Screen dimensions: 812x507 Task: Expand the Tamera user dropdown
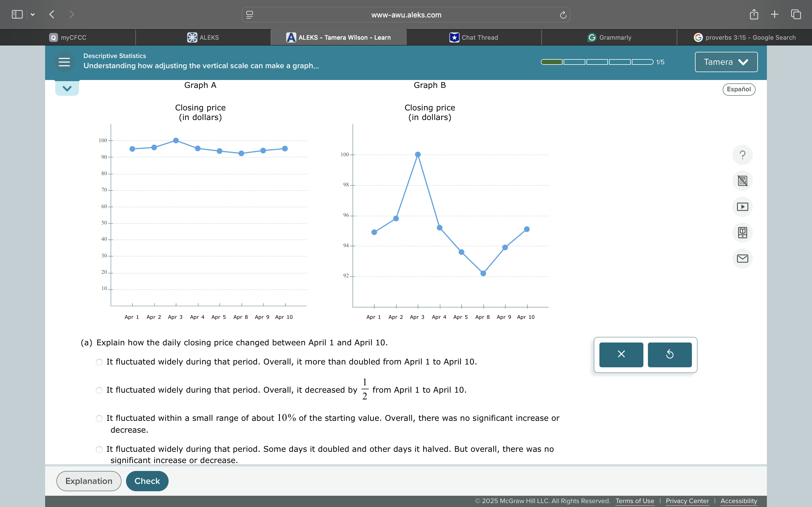(x=726, y=62)
